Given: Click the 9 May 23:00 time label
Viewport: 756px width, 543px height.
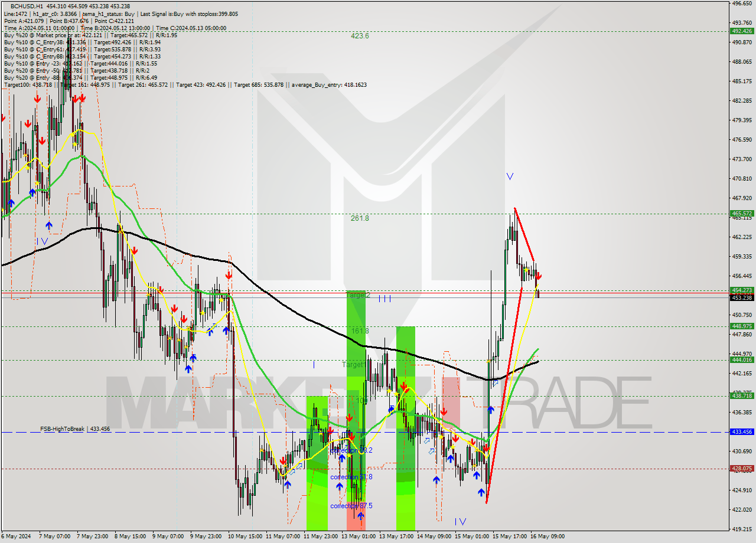Looking at the screenshot, I should (207, 537).
